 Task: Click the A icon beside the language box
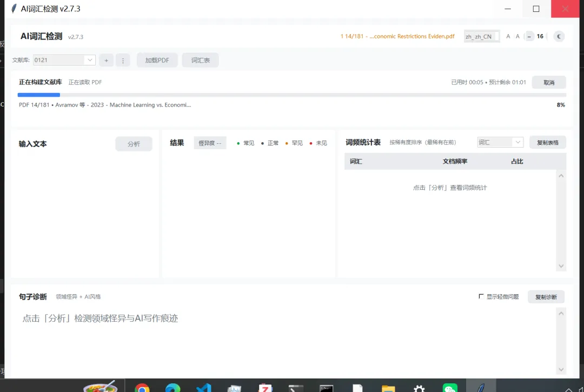(x=508, y=36)
